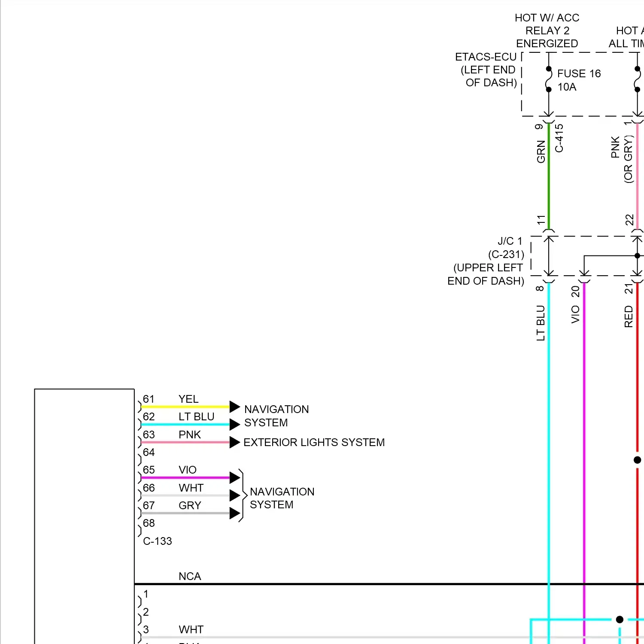Click pin number 11 above J/C 1
This screenshot has width=644, height=644.
pos(541,220)
